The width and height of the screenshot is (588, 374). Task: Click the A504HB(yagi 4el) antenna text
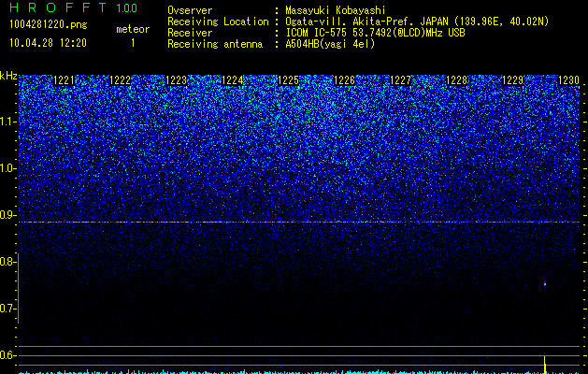330,44
